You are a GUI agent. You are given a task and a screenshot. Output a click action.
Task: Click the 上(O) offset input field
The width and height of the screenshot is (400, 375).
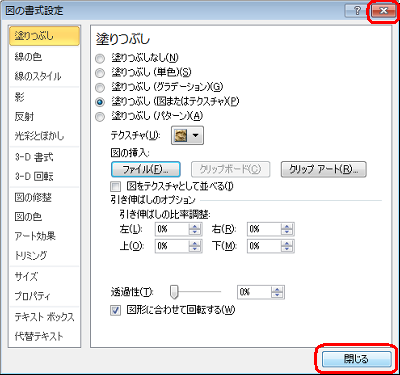[x=172, y=246]
